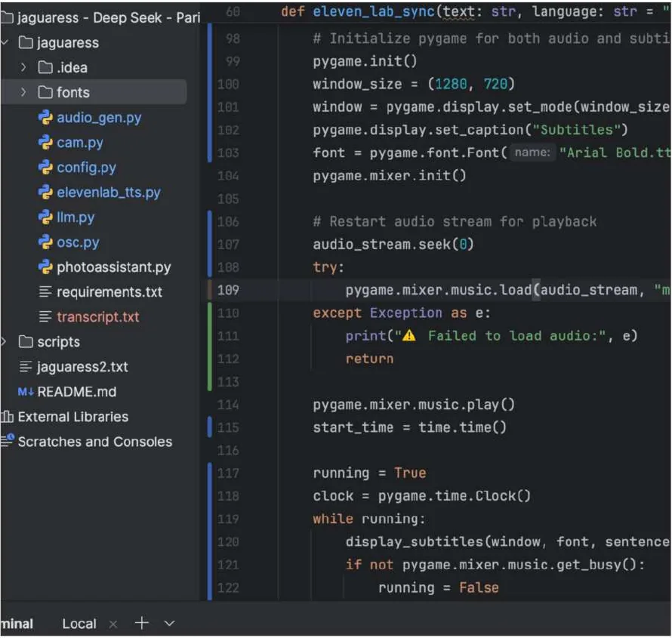
Task: Open the terminal options dropdown chevron
Action: point(170,624)
